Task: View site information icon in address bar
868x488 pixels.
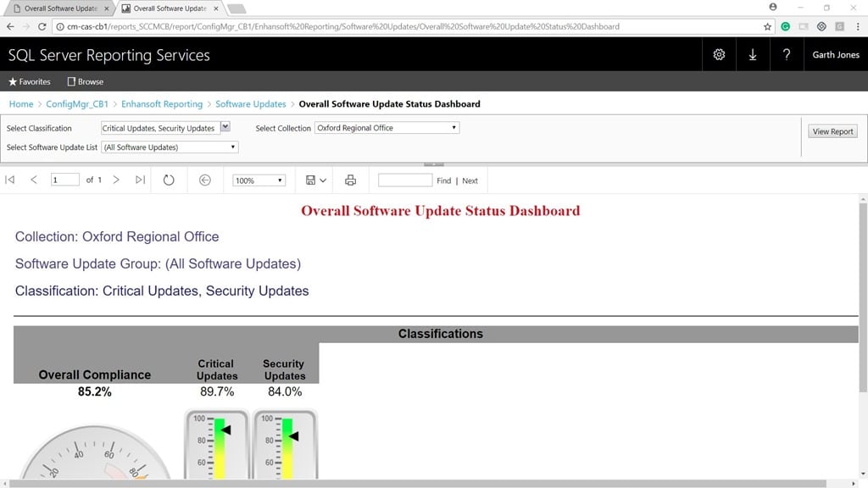Action: click(60, 26)
